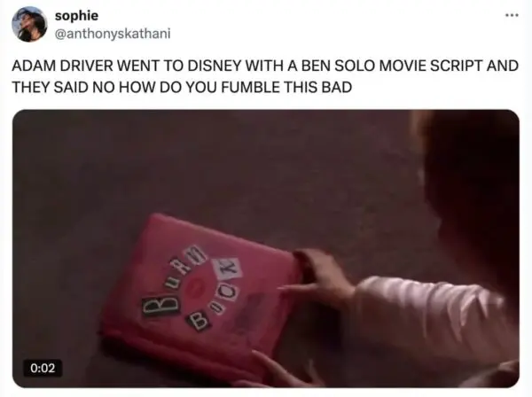
Task: Click the 0:02 video duration badge
Action: pyautogui.click(x=43, y=368)
